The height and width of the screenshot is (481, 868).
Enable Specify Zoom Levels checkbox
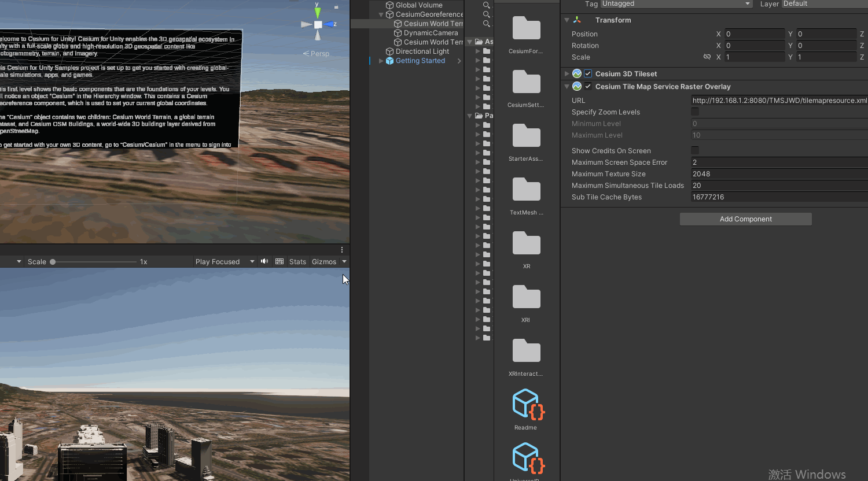tap(695, 112)
